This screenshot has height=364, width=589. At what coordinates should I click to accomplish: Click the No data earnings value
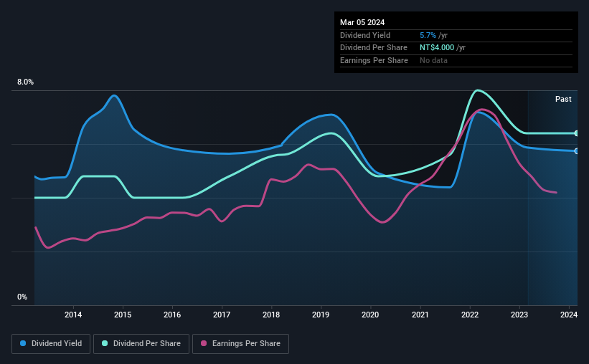pos(433,60)
